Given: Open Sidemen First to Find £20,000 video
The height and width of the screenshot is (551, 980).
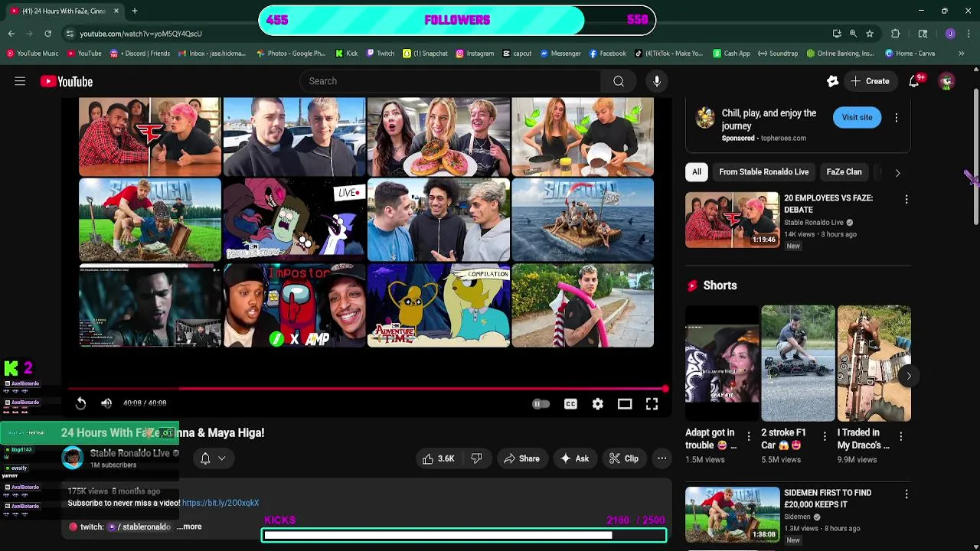Looking at the screenshot, I should pyautogui.click(x=732, y=514).
